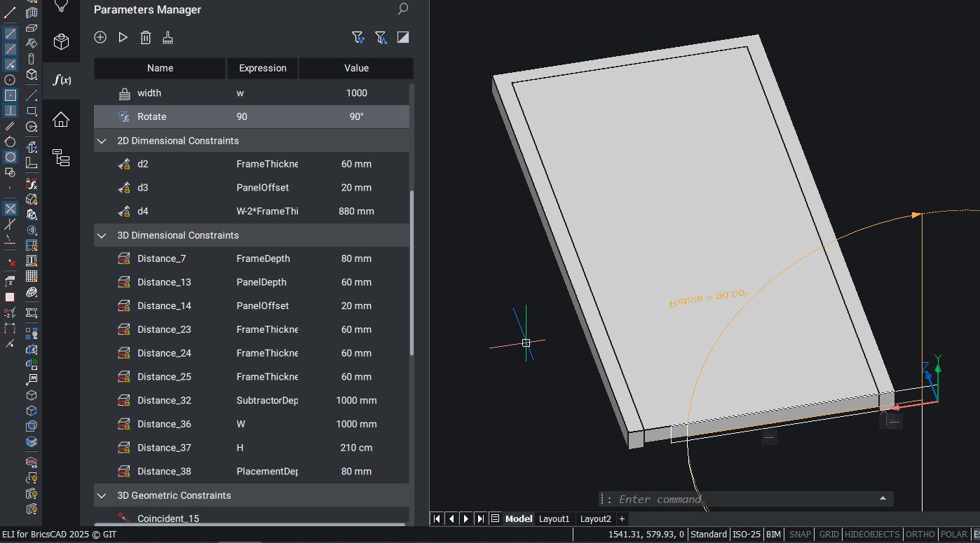Click the animate parameter play icon
The width and height of the screenshot is (980, 543).
click(x=123, y=38)
